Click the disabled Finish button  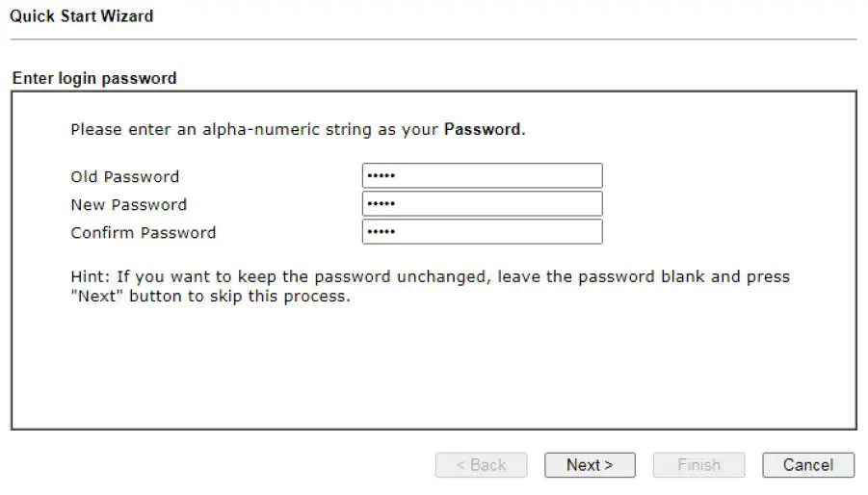(x=698, y=465)
